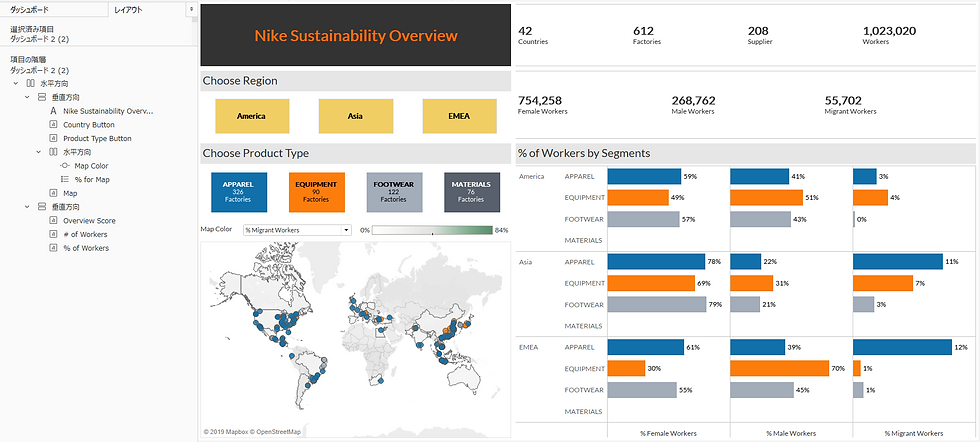Filter by EQUIPMENT 90 Factories tile
This screenshot has width=980, height=442.
pos(317,192)
